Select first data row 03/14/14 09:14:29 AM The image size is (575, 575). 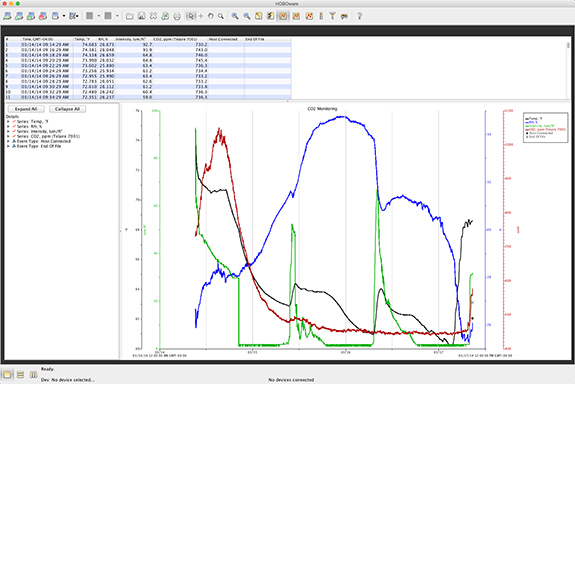pos(148,44)
